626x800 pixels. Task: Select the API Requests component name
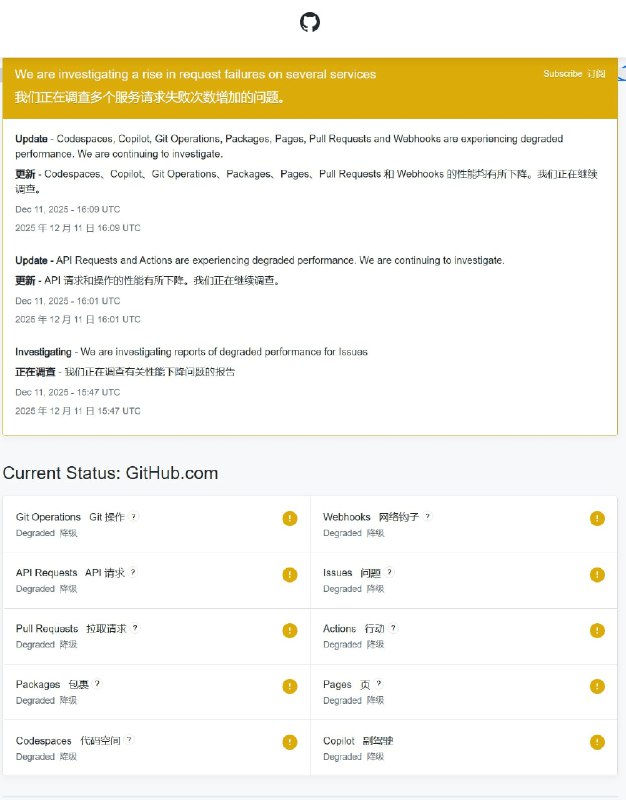pos(46,572)
